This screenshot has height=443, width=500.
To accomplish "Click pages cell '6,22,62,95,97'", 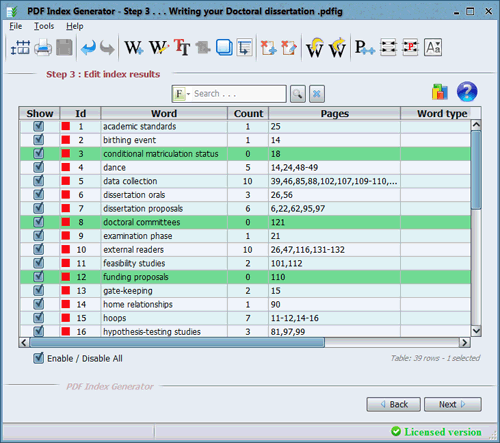I will 335,208.
